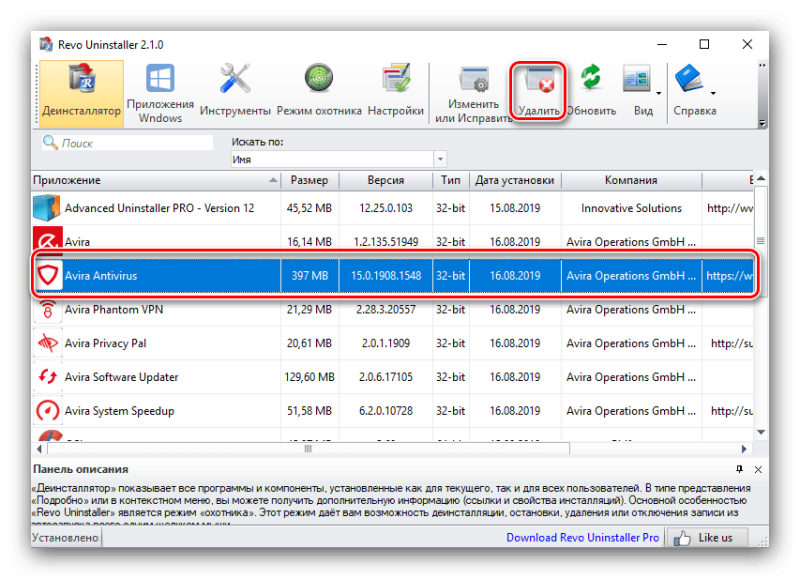
Task: Click the Advanced Uninstaller PRO icon
Action: click(47, 208)
